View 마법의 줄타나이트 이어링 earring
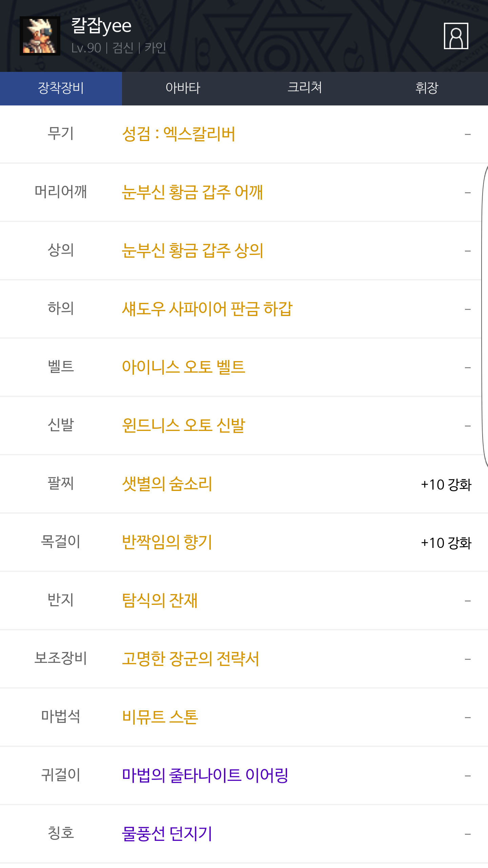 [x=205, y=775]
